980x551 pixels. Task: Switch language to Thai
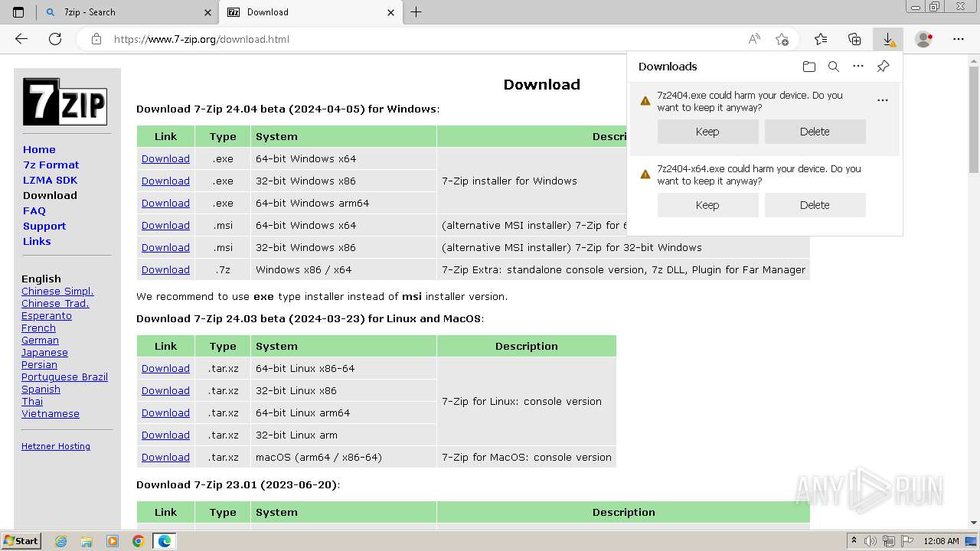pyautogui.click(x=32, y=402)
